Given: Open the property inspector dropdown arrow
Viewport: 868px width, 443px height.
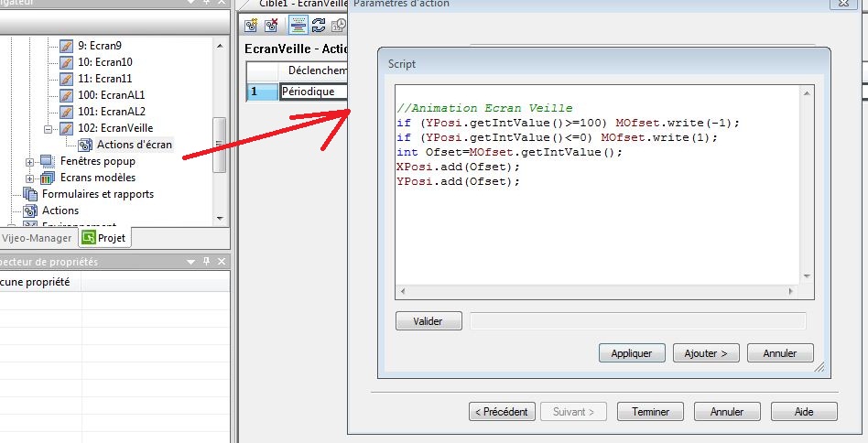Looking at the screenshot, I should point(190,262).
